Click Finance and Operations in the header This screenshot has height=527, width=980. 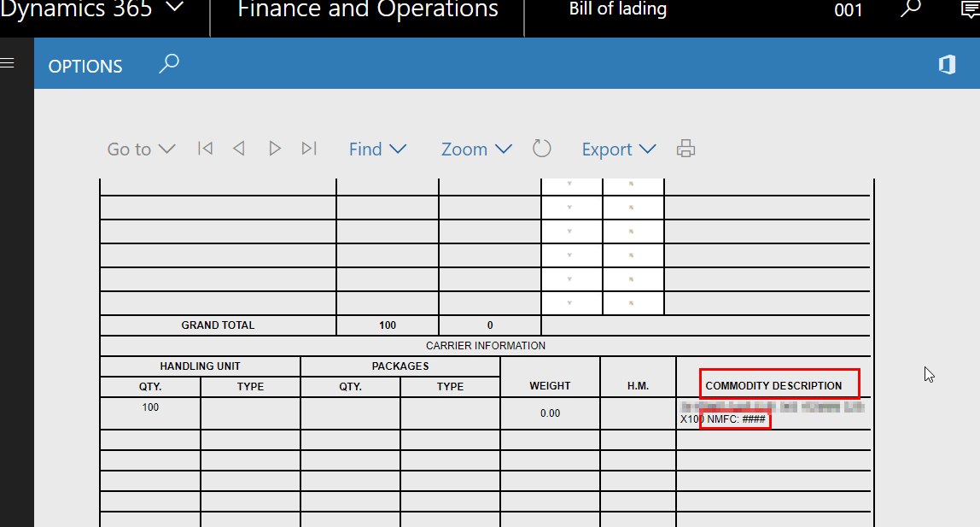tap(368, 9)
